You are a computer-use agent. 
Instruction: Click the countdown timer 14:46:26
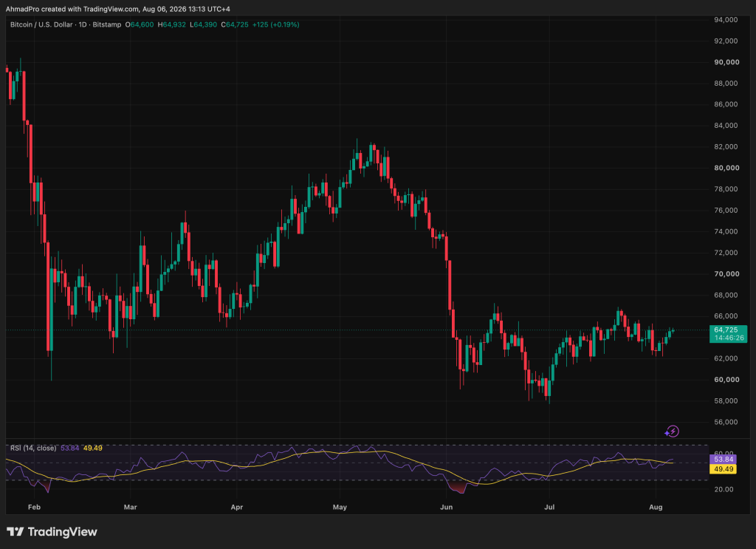[729, 338]
